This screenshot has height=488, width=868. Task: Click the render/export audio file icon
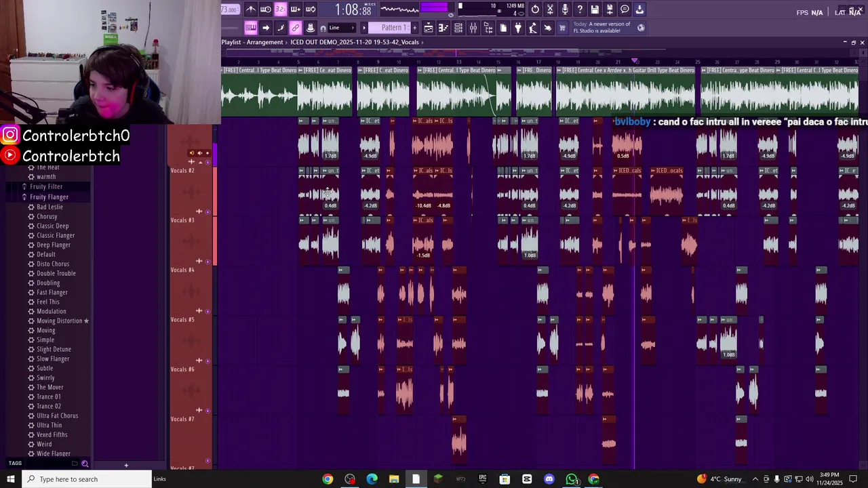[x=610, y=9]
